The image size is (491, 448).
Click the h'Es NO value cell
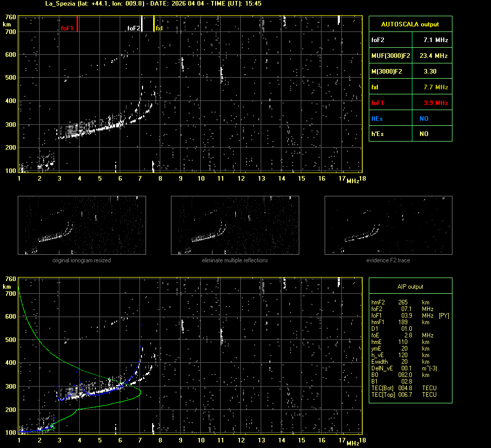424,134
